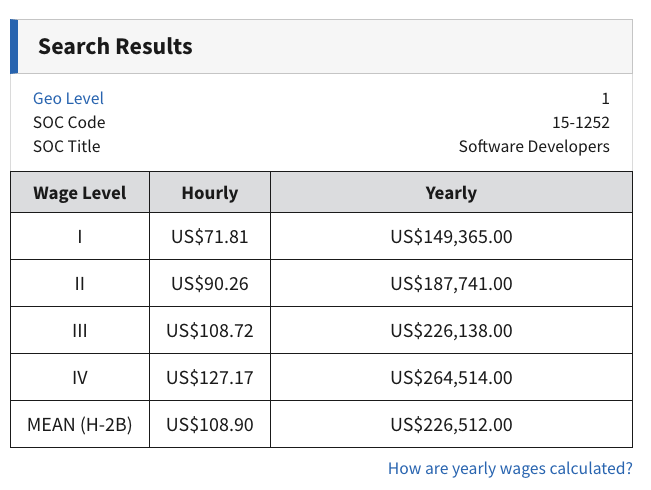Select the Wage Level column header
This screenshot has width=651, height=490.
click(x=80, y=193)
